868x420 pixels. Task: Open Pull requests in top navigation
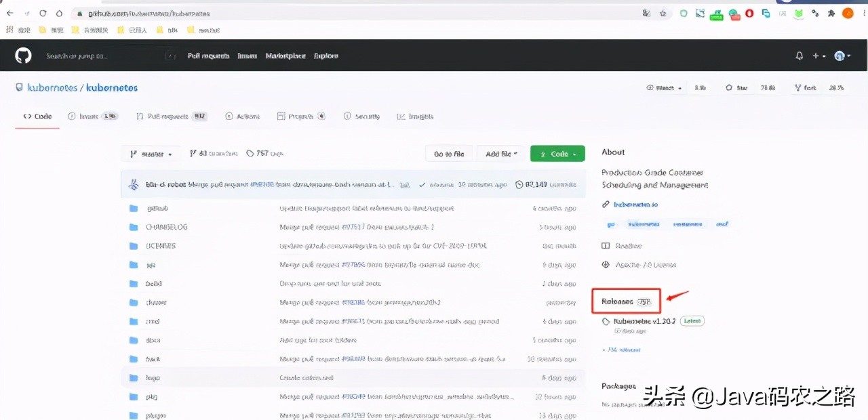pyautogui.click(x=208, y=56)
